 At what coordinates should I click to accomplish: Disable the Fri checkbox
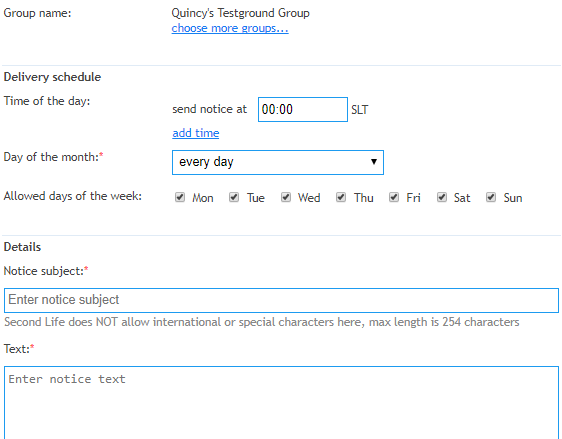(x=394, y=197)
